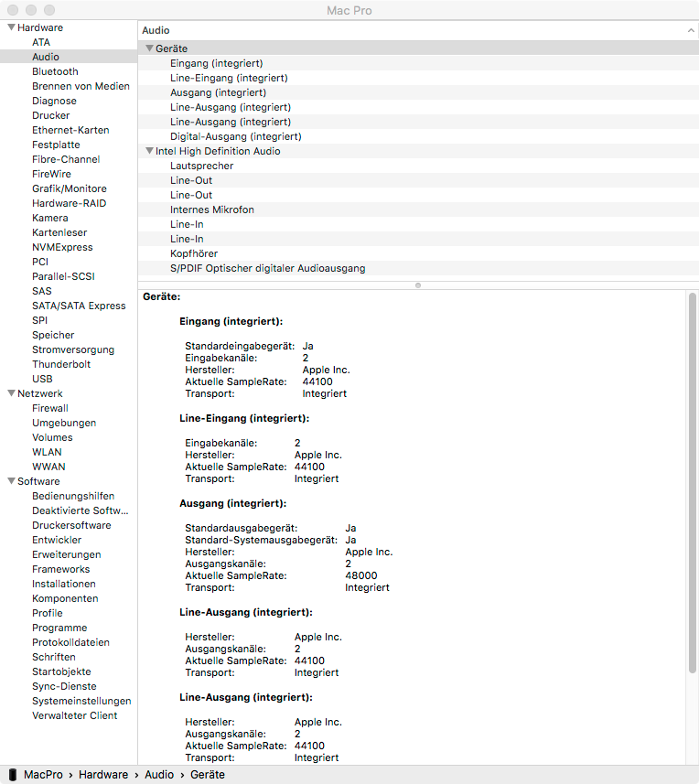
Task: Collapse the Hardware section triangle
Action: pyautogui.click(x=12, y=27)
